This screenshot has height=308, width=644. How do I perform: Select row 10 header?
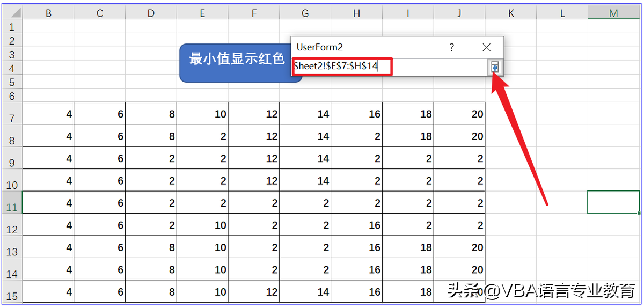[x=12, y=180]
